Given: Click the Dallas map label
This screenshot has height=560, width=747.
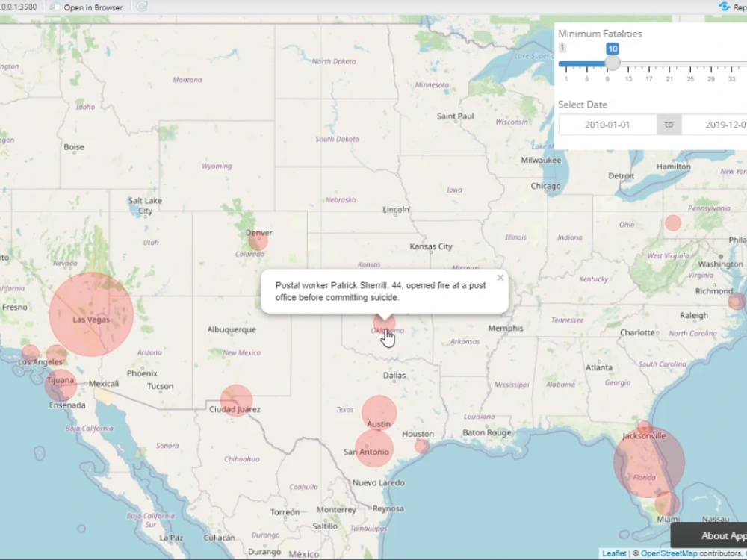Looking at the screenshot, I should [x=394, y=376].
